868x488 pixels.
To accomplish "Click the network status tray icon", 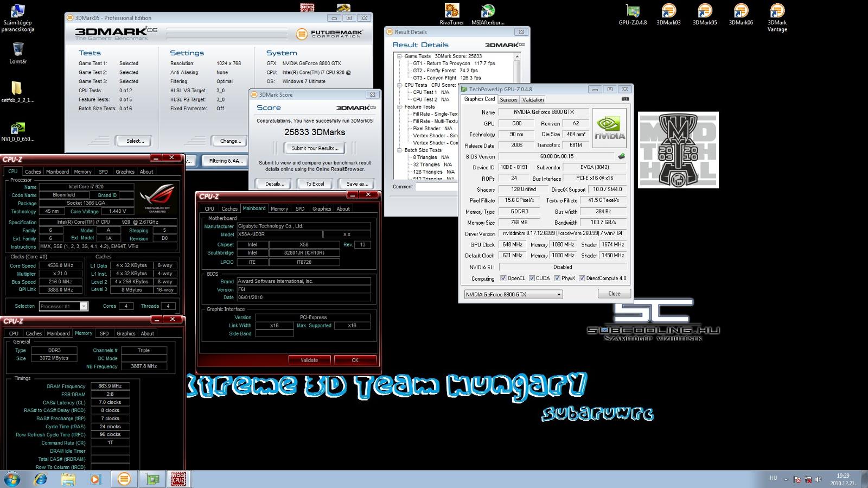I will coord(808,480).
